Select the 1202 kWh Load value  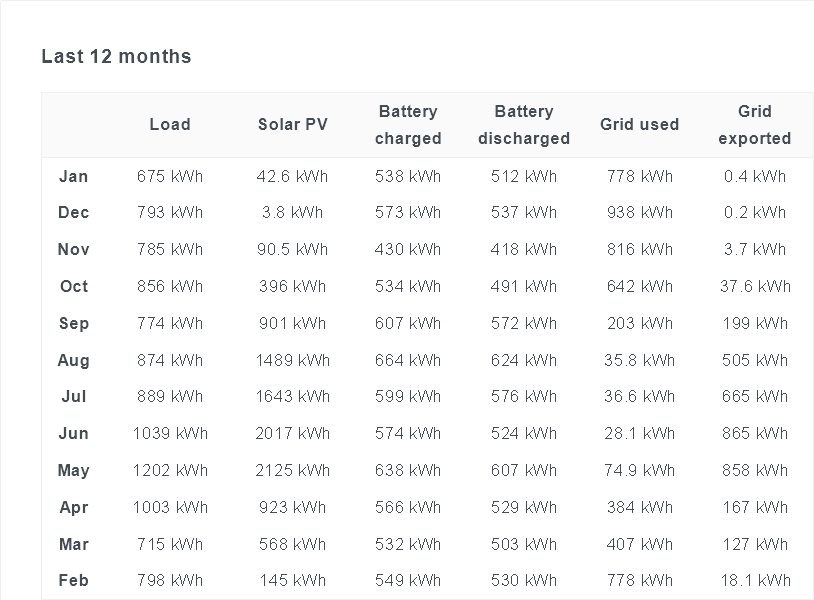click(170, 470)
